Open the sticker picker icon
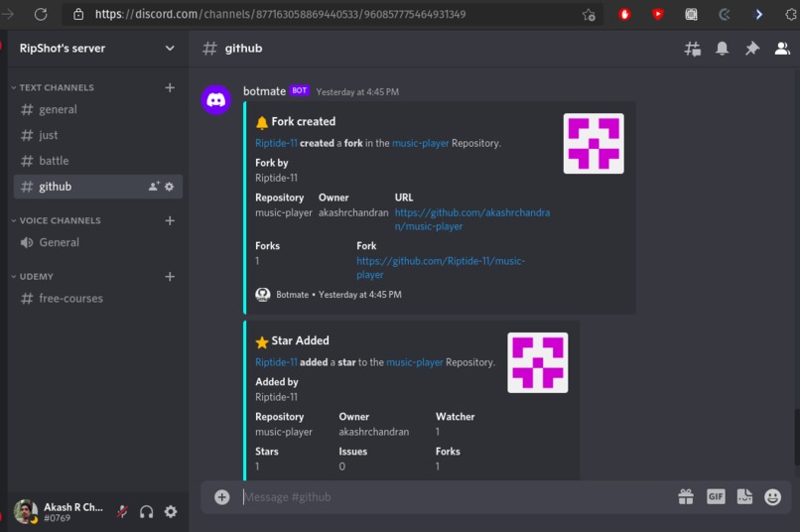The height and width of the screenshot is (532, 800). [x=744, y=496]
